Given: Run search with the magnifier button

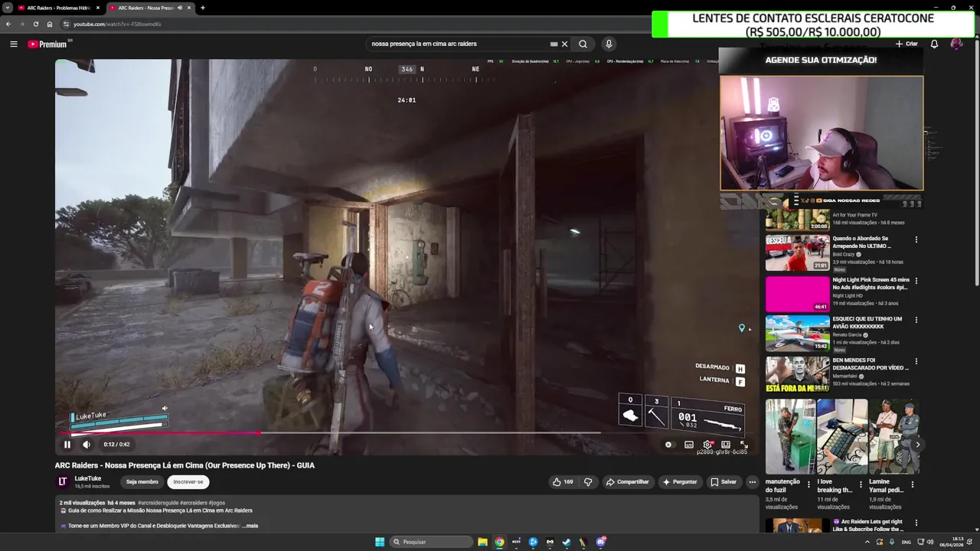Looking at the screenshot, I should [x=583, y=44].
